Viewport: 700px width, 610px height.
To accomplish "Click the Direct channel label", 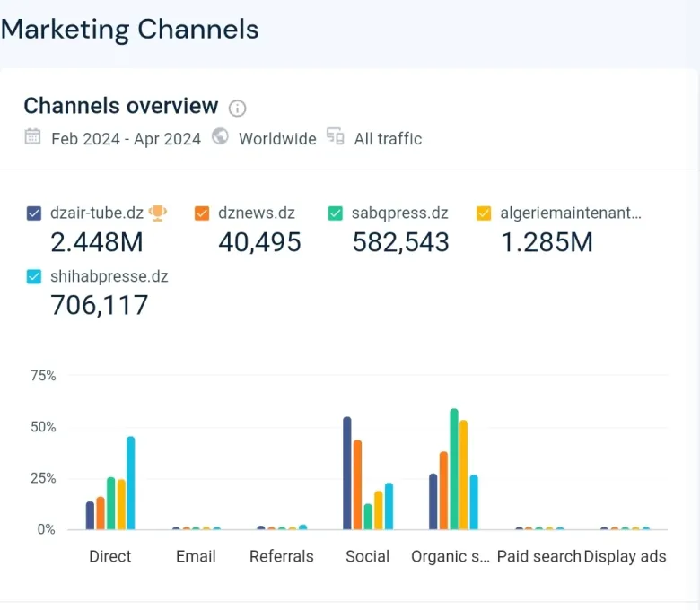I will 109,556.
